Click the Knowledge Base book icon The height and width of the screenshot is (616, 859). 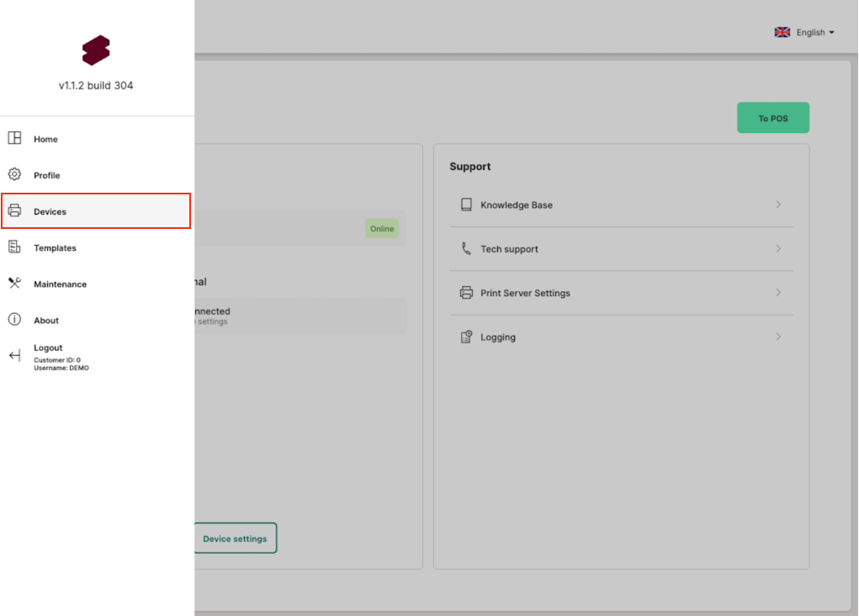466,204
